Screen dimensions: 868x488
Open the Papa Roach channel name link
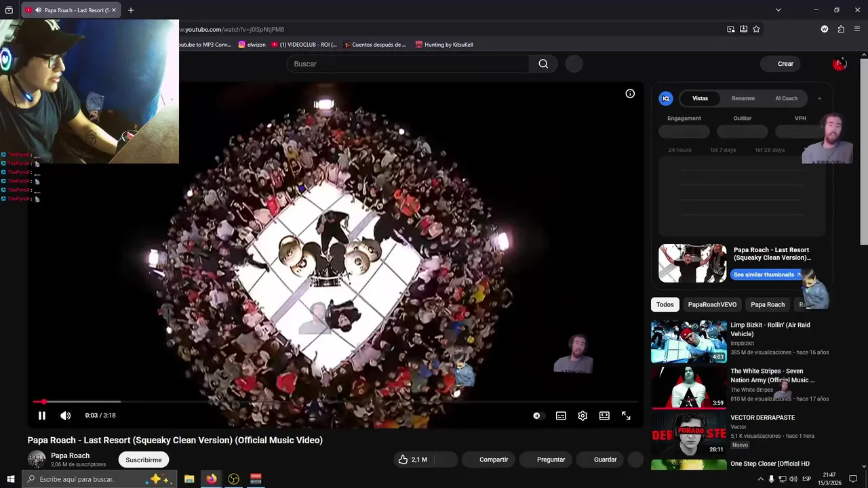tap(70, 455)
